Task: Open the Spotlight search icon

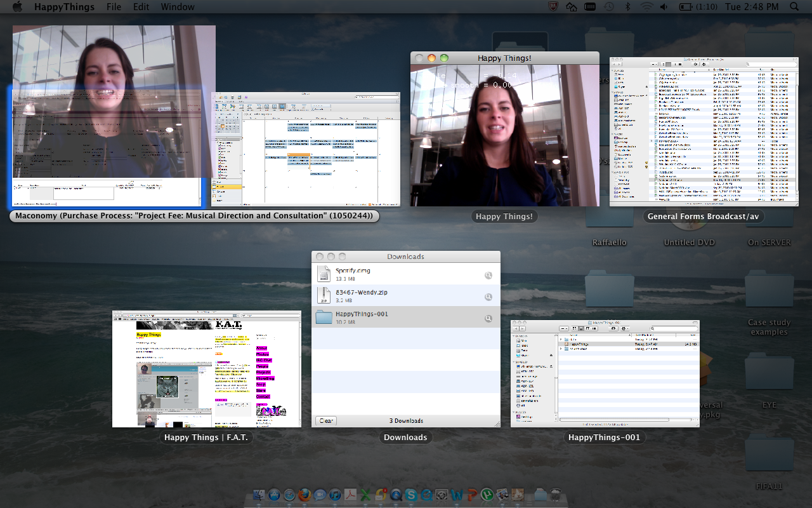Action: tap(794, 7)
